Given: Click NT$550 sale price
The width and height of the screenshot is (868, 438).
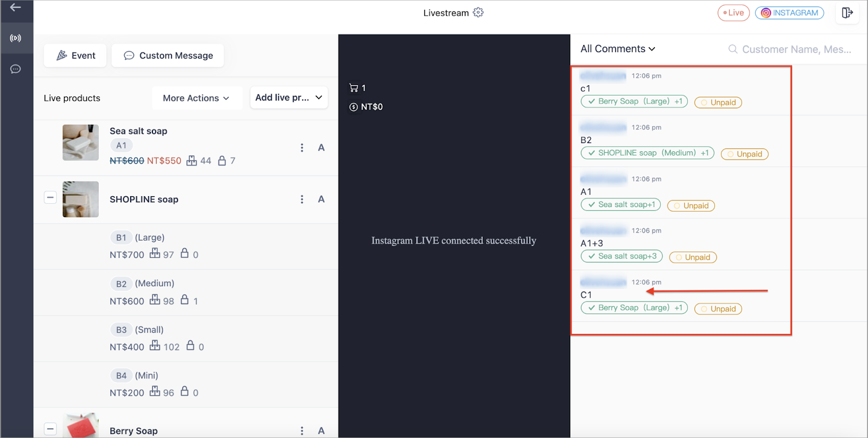Looking at the screenshot, I should tap(164, 160).
